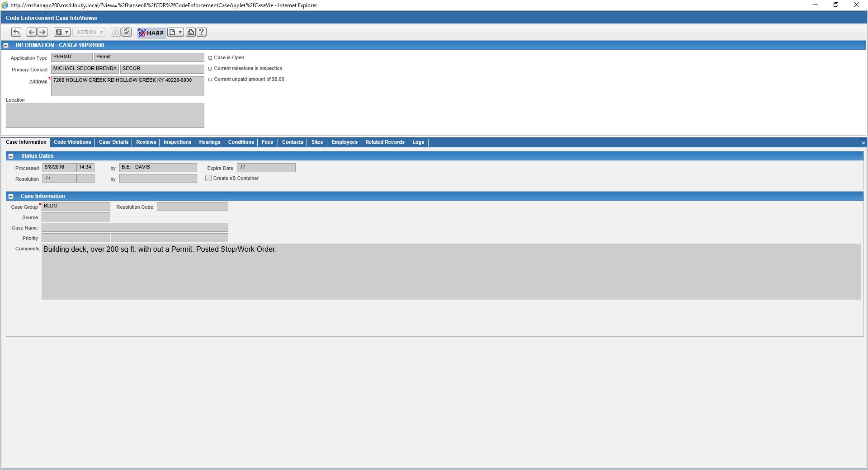Image resolution: width=868 pixels, height=470 pixels.
Task: Collapse the Information Case# 16PR1680 section
Action: [6, 45]
